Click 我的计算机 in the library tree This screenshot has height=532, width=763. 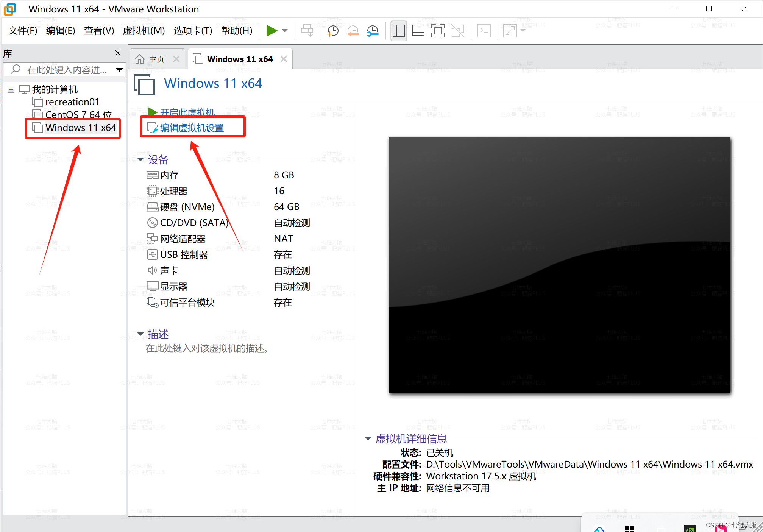point(55,89)
